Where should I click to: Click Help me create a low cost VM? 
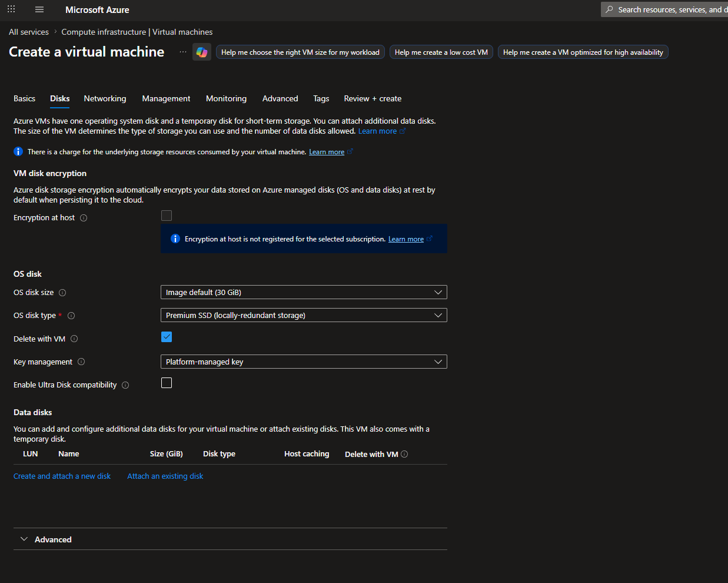coord(441,52)
